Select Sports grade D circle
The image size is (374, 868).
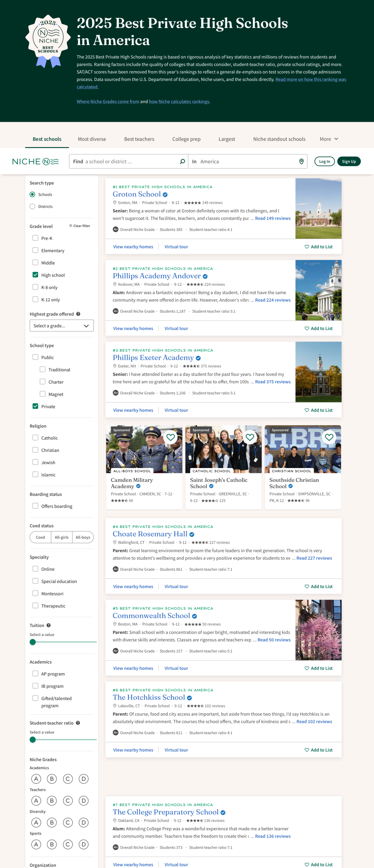pyautogui.click(x=83, y=844)
